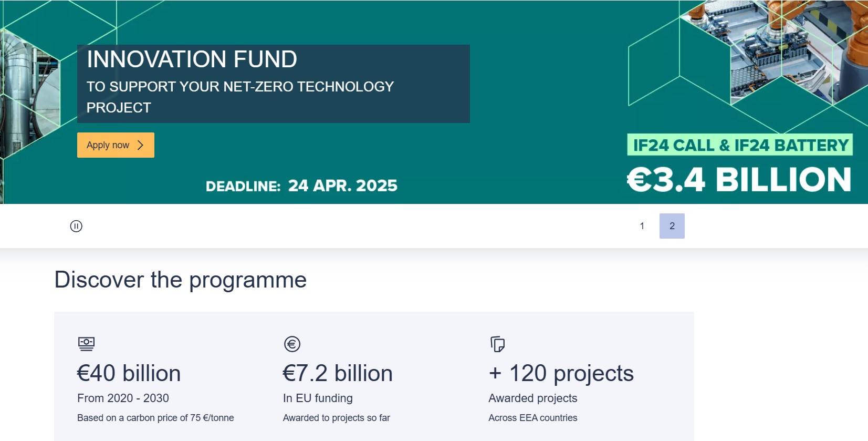Viewport: 868px width, 441px height.
Task: Click the Awarded projects label
Action: [532, 398]
